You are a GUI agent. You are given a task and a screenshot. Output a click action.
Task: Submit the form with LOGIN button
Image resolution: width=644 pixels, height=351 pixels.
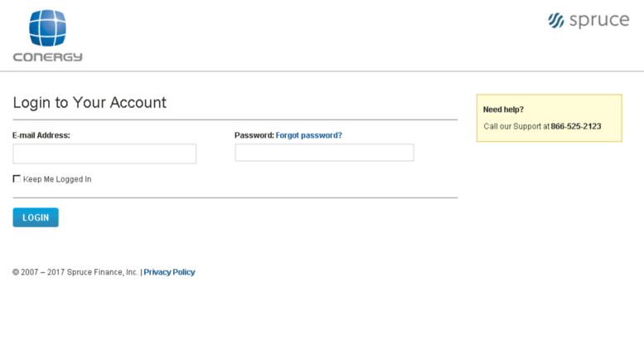pyautogui.click(x=36, y=217)
